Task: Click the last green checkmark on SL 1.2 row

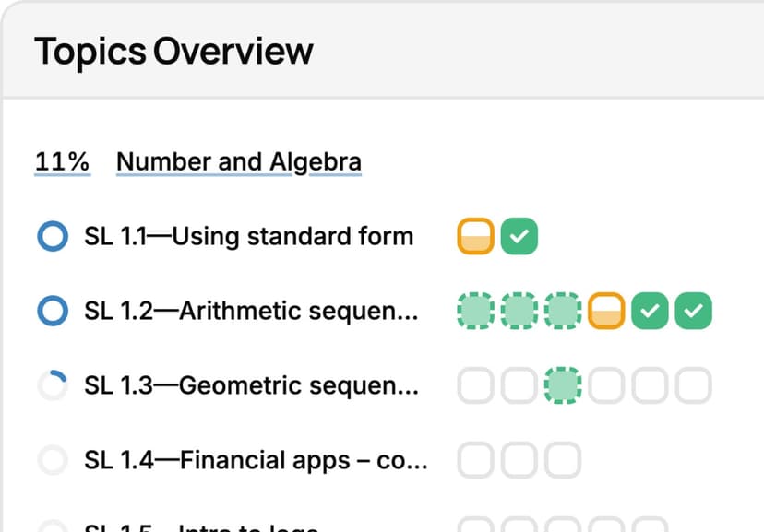Action: tap(692, 311)
